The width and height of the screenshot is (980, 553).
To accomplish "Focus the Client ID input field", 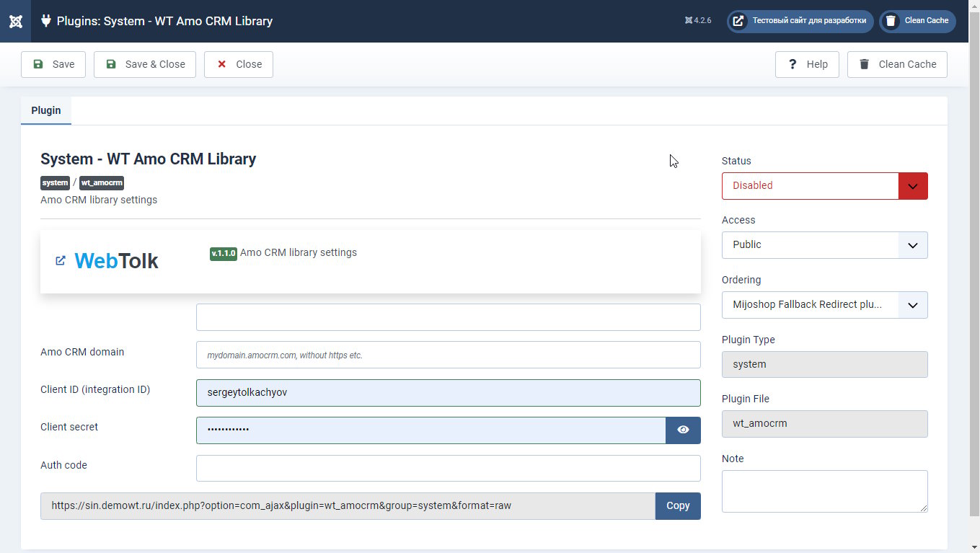I will (x=448, y=393).
